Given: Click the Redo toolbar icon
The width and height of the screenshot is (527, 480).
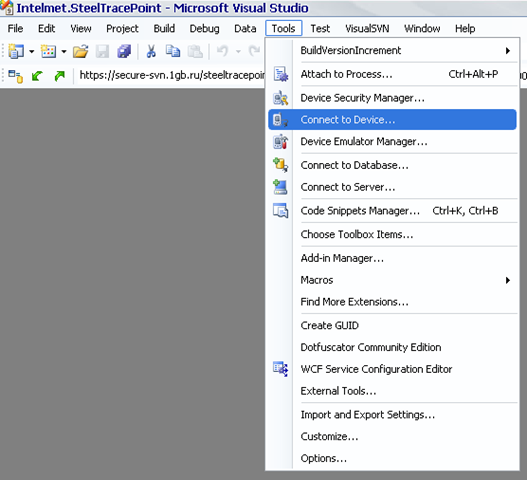Looking at the screenshot, I should (x=254, y=51).
